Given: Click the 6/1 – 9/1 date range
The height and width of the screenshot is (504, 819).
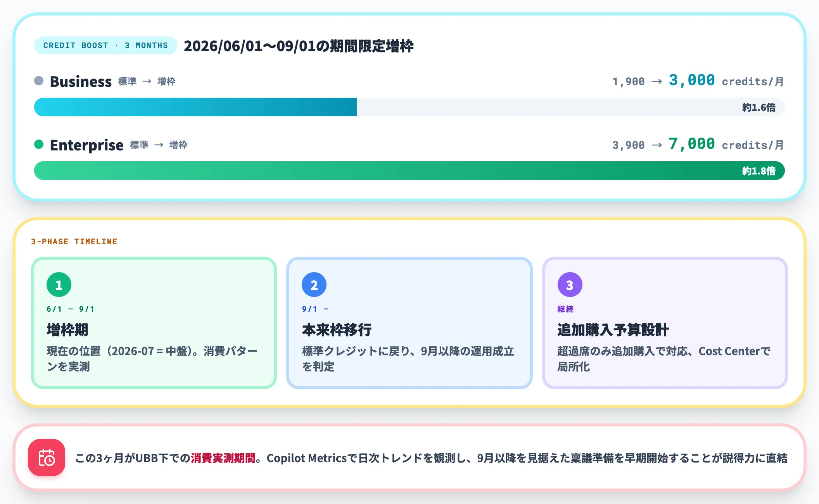Looking at the screenshot, I should pos(71,309).
